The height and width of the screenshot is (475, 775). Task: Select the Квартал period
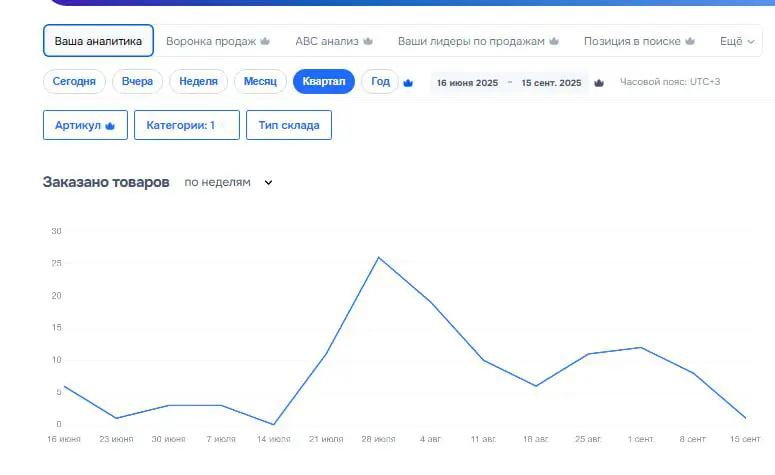click(324, 82)
